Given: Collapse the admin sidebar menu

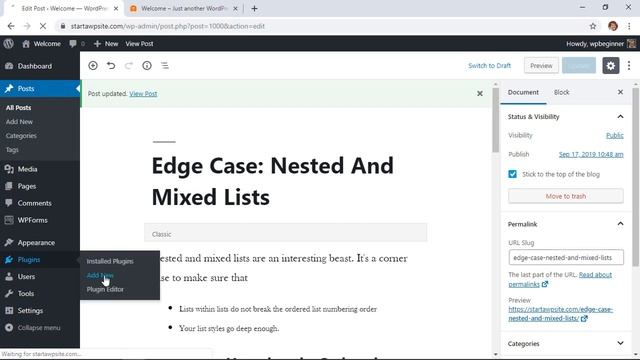Looking at the screenshot, I should click(39, 328).
